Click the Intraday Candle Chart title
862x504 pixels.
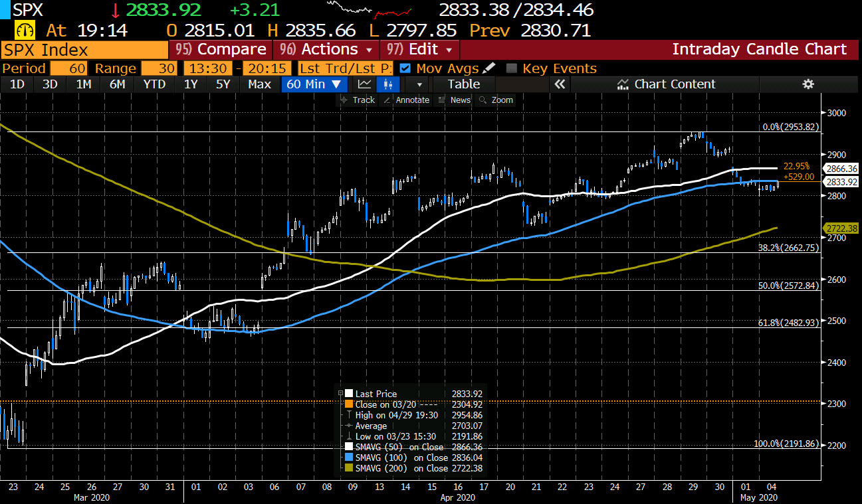[759, 50]
